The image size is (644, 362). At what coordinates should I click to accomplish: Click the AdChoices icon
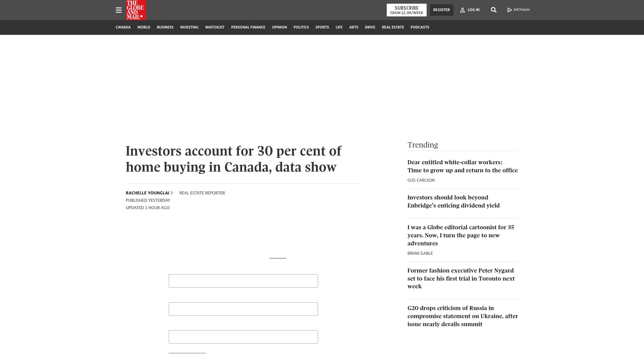pos(519,10)
